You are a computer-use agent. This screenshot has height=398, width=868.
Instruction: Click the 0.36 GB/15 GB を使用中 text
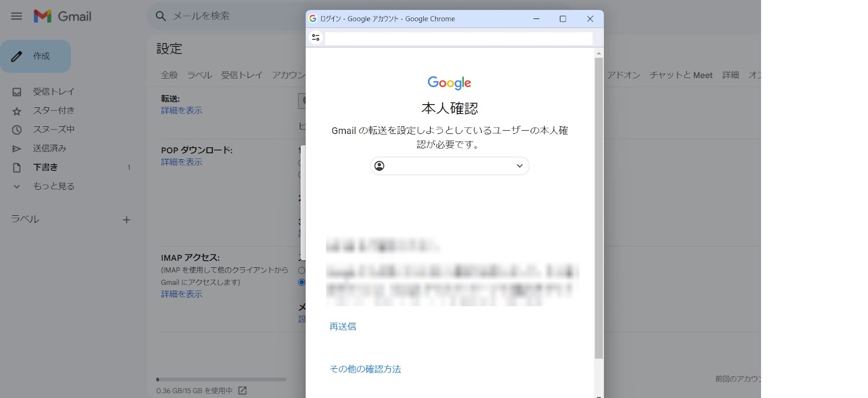[x=194, y=390]
